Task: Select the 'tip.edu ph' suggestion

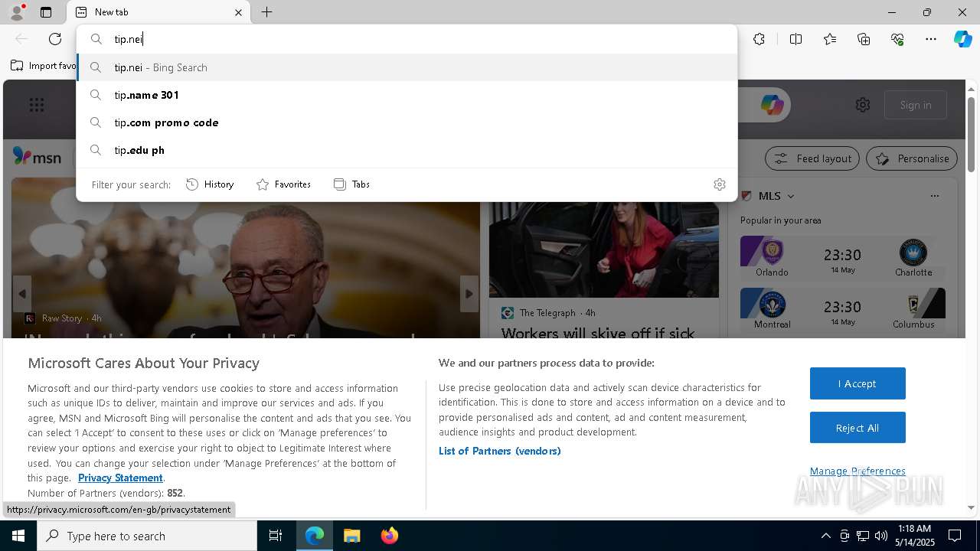Action: click(407, 150)
